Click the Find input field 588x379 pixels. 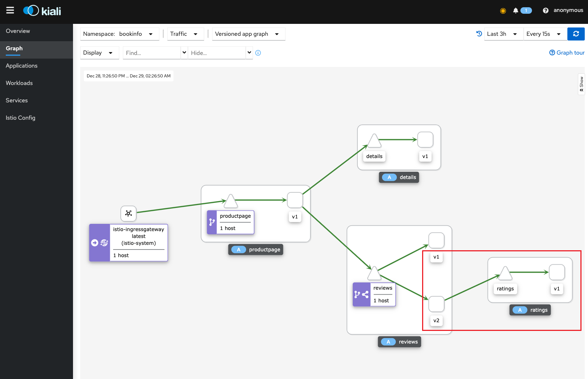pos(151,53)
